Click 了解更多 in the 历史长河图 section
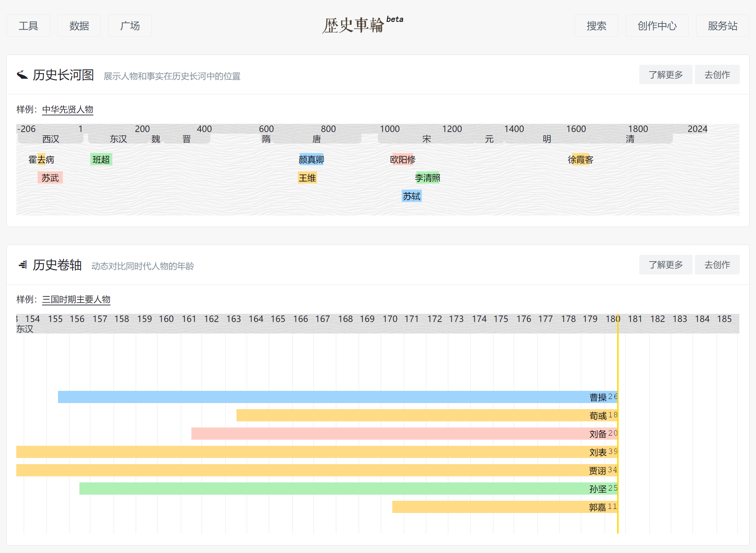 click(665, 75)
